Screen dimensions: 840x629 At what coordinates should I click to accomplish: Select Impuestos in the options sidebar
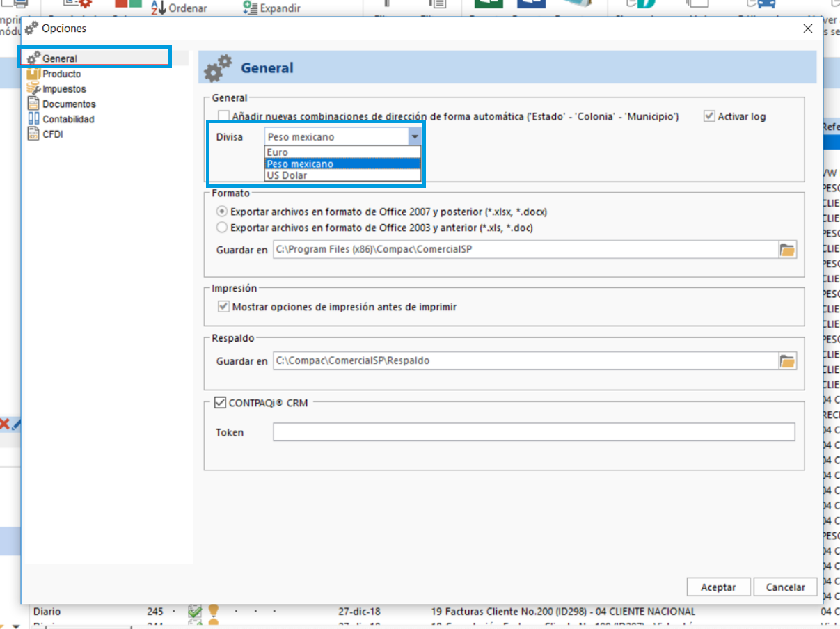[x=64, y=89]
